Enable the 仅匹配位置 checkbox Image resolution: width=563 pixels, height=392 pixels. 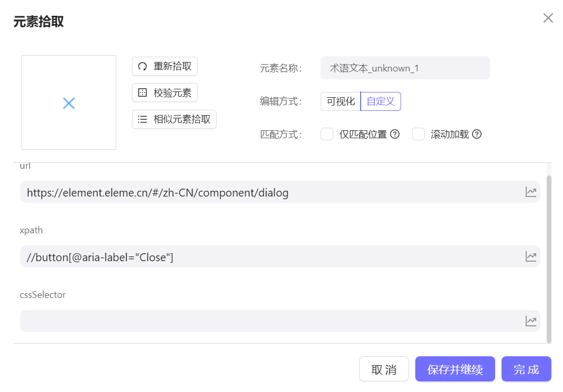pos(327,134)
